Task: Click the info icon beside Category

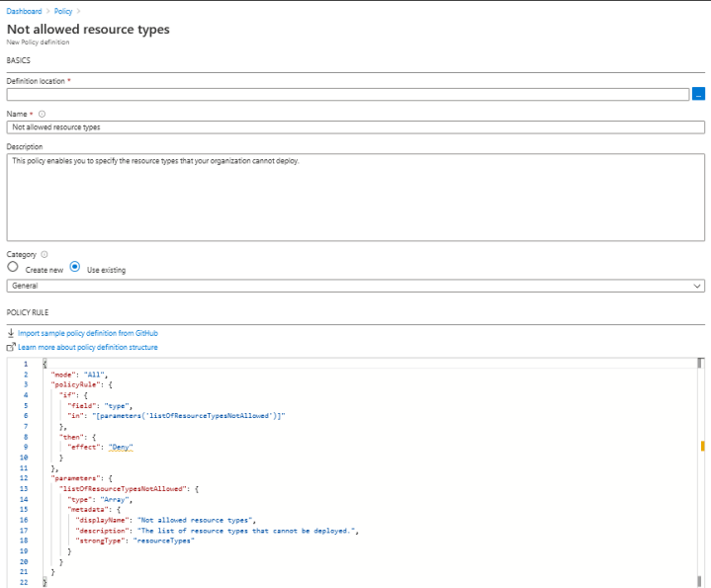Action: [x=44, y=254]
